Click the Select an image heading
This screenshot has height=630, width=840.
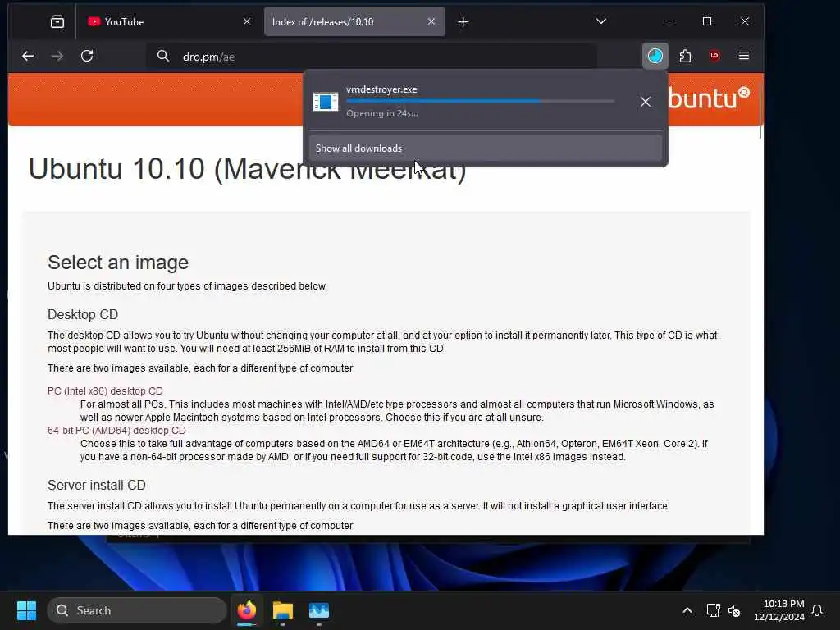coord(118,262)
